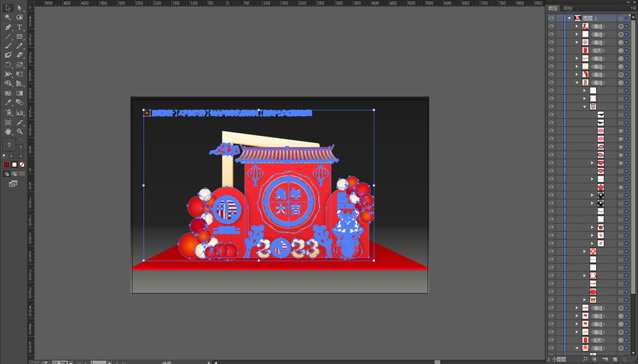Image resolution: width=638 pixels, height=364 pixels.
Task: Set fill to None (red slash)
Action: (x=22, y=164)
